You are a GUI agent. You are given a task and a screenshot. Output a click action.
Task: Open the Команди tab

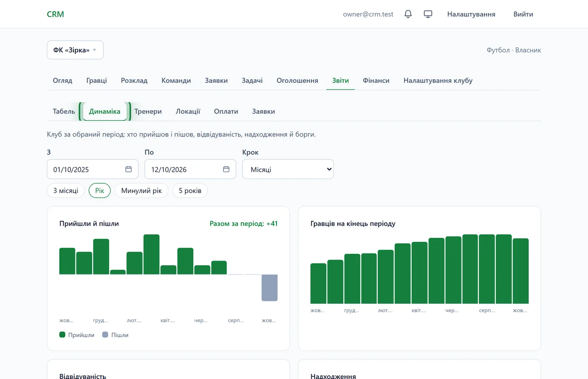[176, 80]
